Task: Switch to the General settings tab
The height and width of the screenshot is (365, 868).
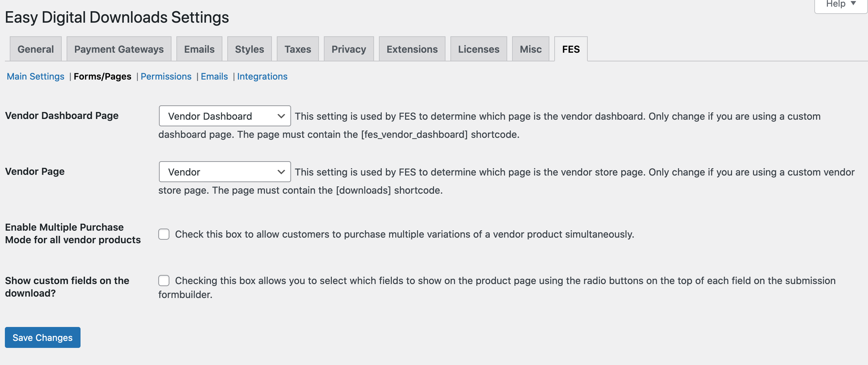Action: pyautogui.click(x=36, y=49)
